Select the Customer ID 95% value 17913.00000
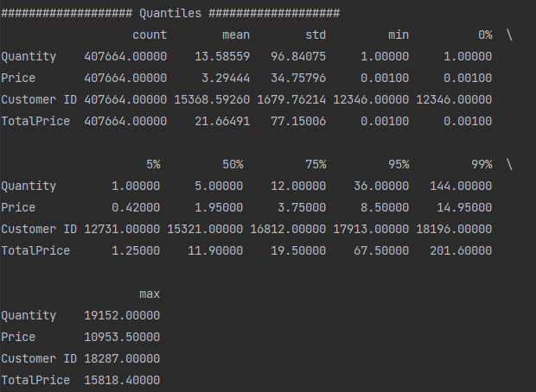This screenshot has width=536, height=392. tap(371, 229)
